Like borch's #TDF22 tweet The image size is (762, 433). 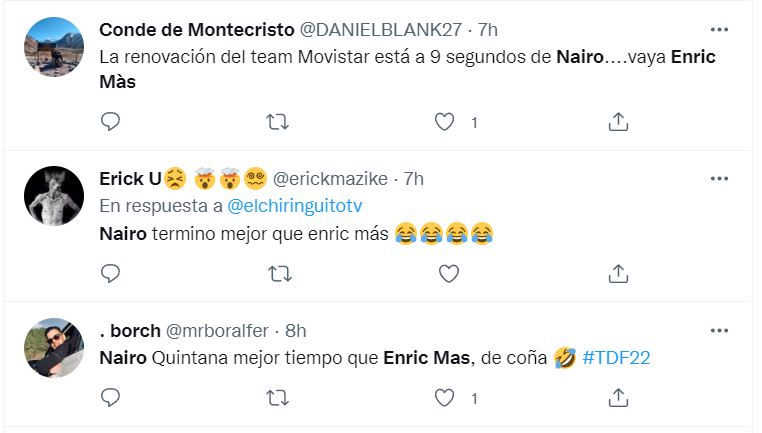[x=446, y=397]
